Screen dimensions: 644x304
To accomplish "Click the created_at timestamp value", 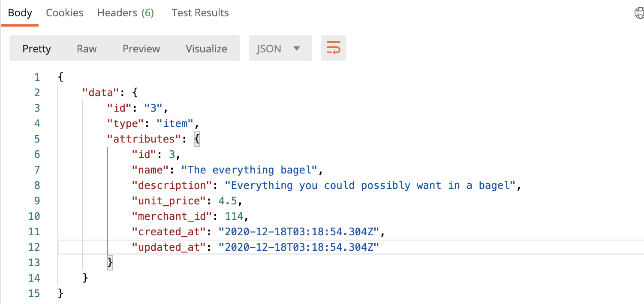I will tap(299, 232).
